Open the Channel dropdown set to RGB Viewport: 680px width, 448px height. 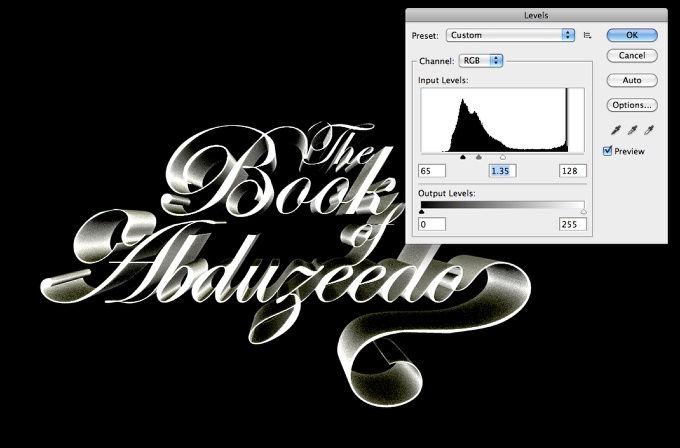481,61
